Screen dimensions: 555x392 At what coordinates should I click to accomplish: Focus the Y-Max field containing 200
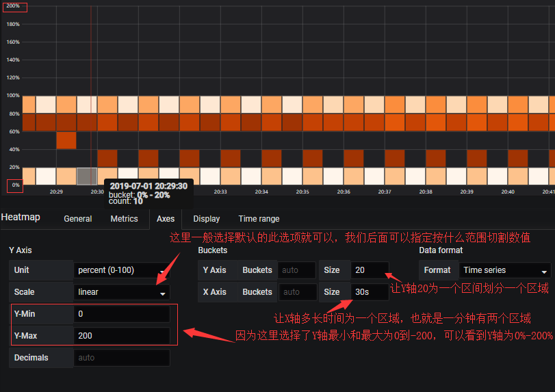tap(121, 336)
